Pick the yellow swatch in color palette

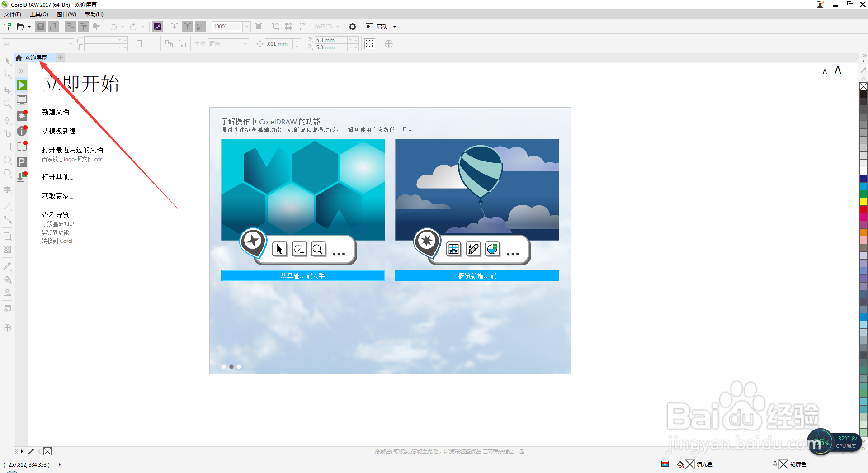click(x=863, y=202)
